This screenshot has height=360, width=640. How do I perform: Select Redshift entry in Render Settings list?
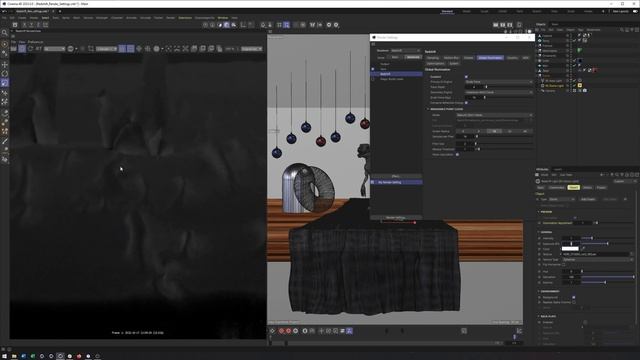(397, 74)
